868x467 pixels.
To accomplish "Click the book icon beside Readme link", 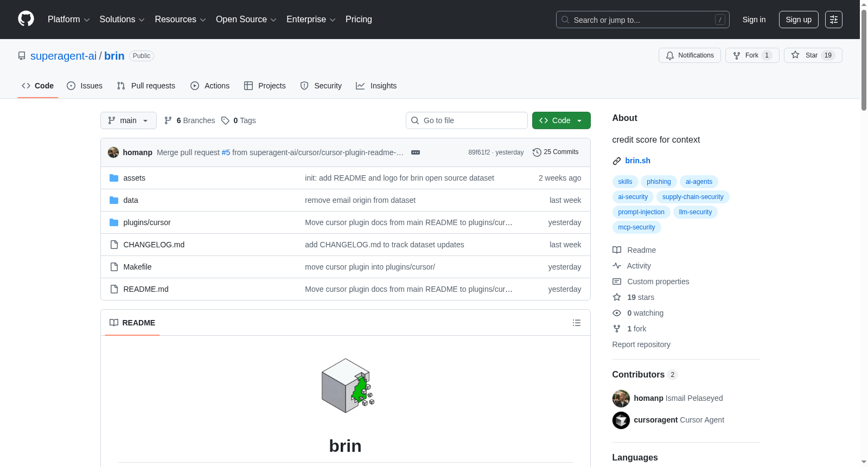I will click(x=617, y=250).
